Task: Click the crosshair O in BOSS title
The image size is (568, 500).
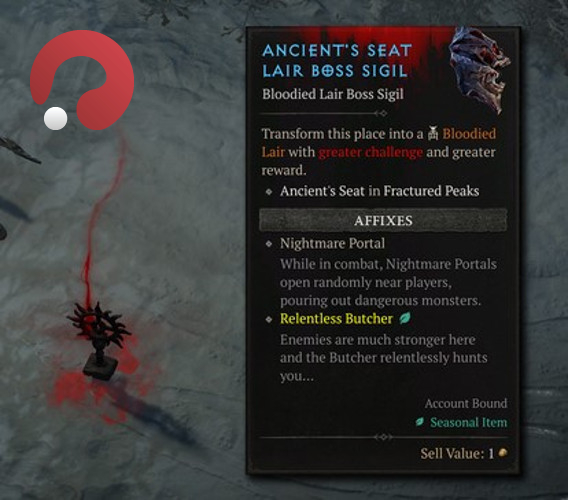Action: pos(327,71)
